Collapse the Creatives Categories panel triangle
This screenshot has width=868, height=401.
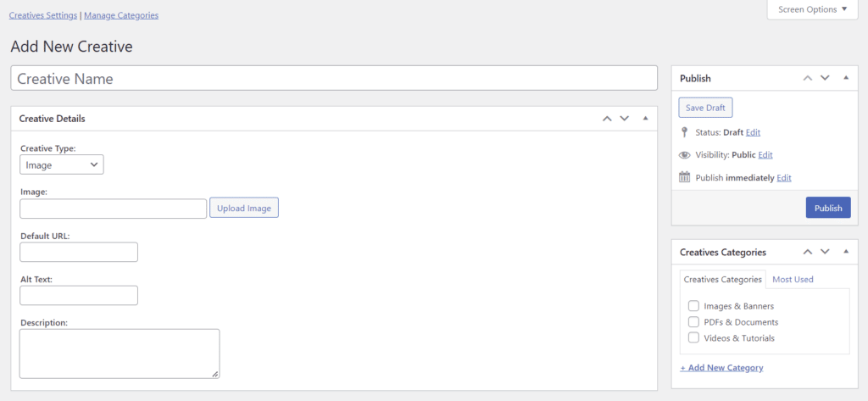click(x=846, y=252)
